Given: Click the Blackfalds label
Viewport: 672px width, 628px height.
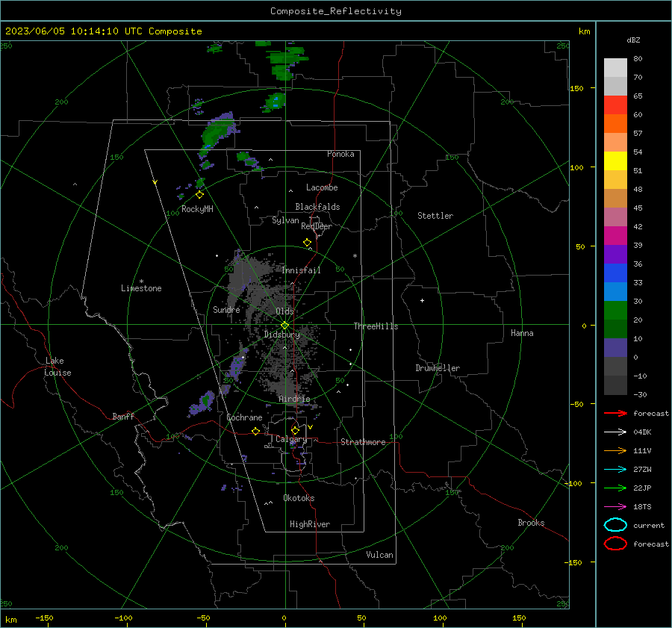Looking at the screenshot, I should pos(317,207).
